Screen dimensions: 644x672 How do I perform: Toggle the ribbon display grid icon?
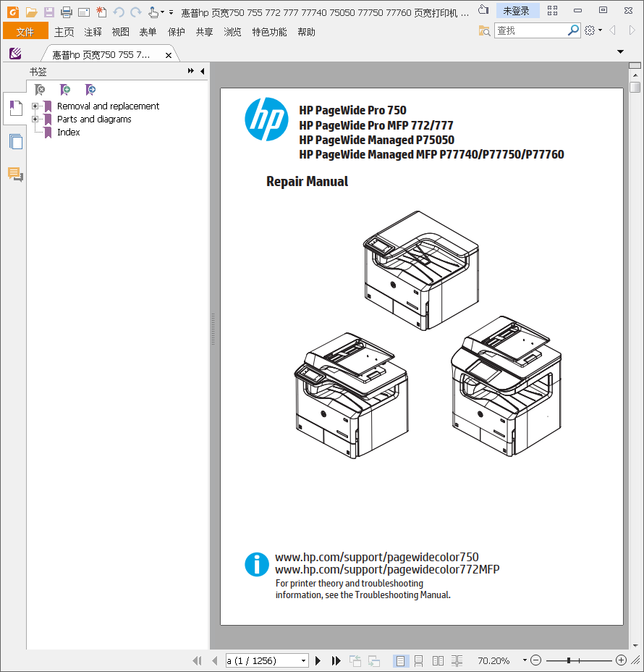(x=552, y=10)
